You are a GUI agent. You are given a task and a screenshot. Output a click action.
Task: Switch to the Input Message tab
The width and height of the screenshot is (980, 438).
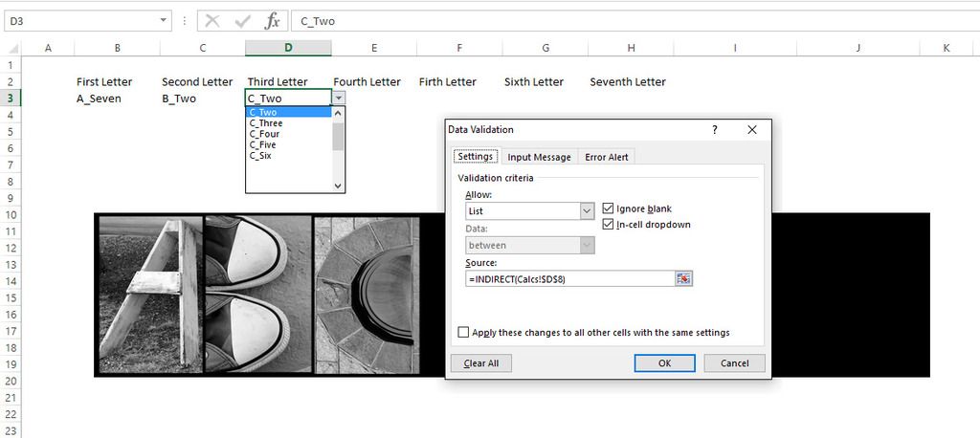tap(539, 157)
